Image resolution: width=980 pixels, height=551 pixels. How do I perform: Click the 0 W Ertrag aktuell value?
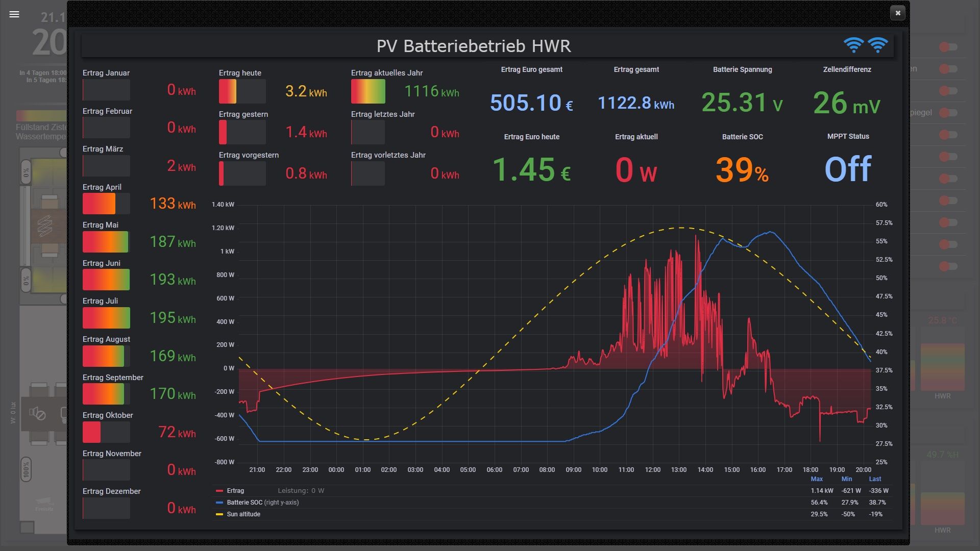pos(636,170)
